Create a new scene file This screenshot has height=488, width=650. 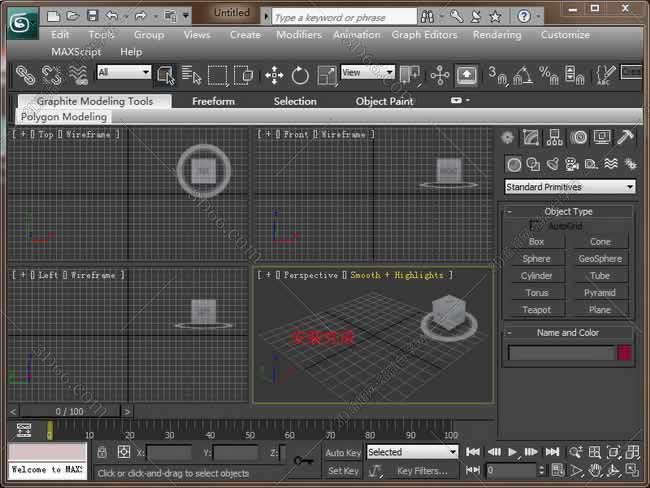coord(53,17)
